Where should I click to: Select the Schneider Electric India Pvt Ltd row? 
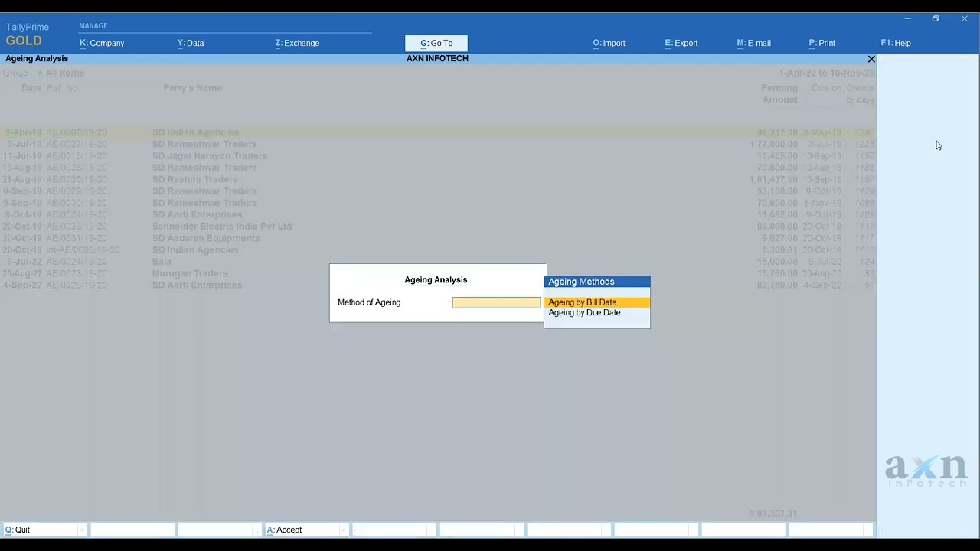pos(438,227)
